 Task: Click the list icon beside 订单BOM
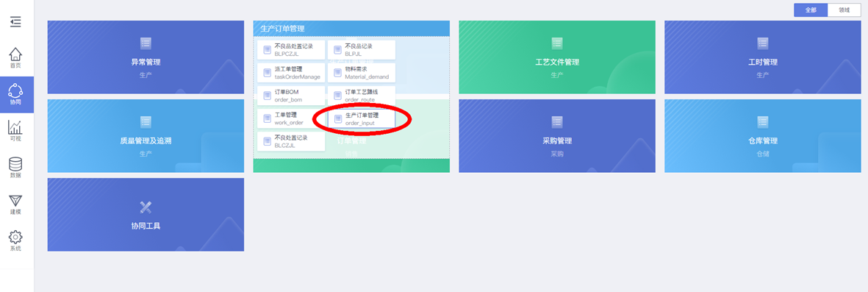coord(267,96)
